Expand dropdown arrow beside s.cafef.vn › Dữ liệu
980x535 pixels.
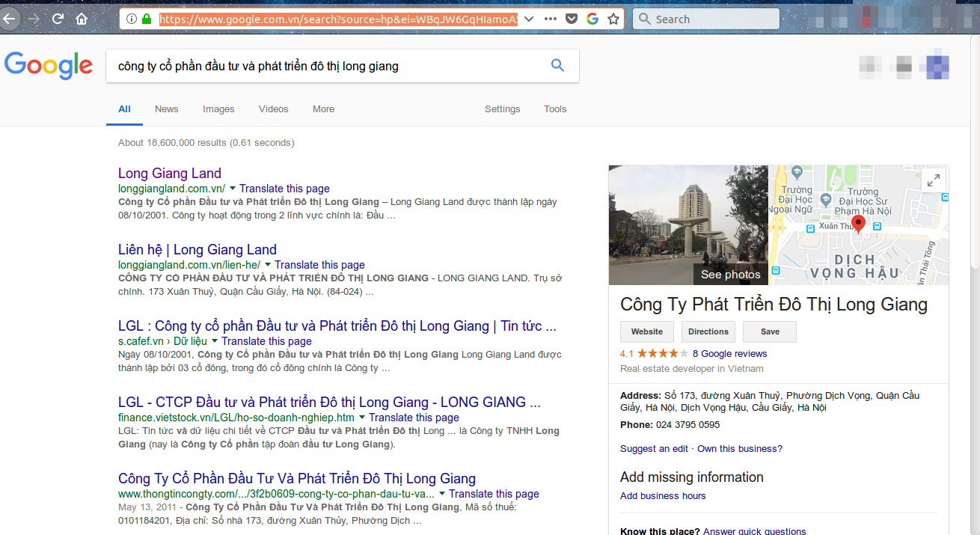tap(215, 341)
